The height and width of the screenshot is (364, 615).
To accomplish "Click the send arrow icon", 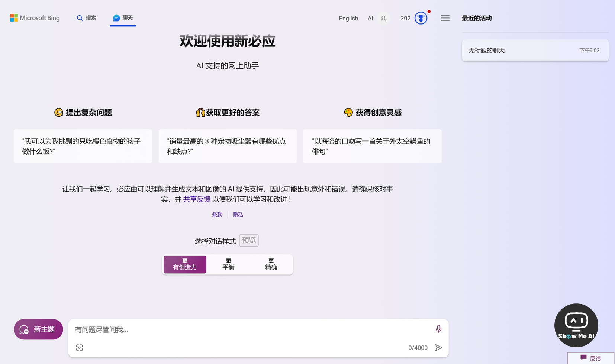I will (438, 348).
